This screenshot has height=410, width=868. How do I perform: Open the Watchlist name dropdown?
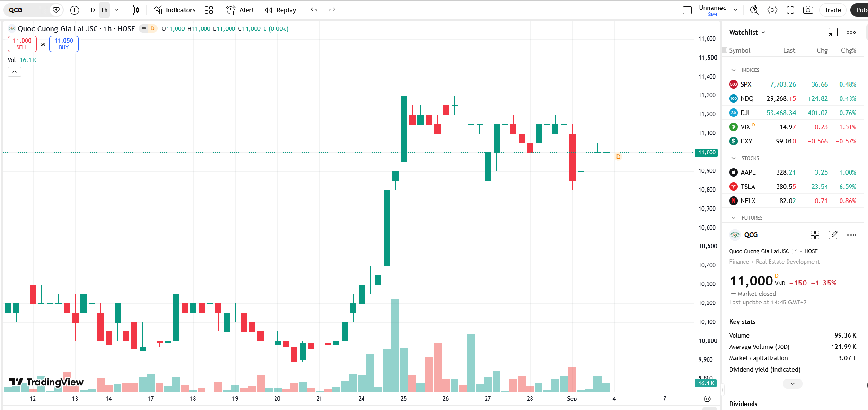click(747, 32)
